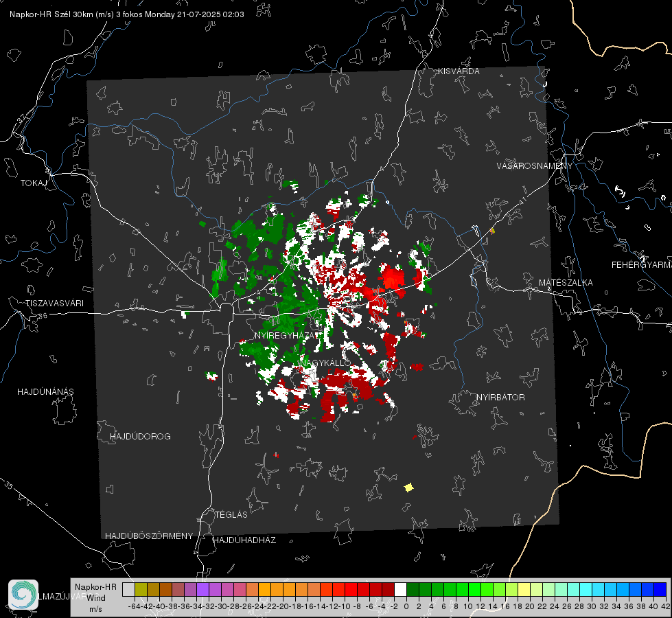Click the HAJDÚNÁNÁS city label
This screenshot has height=618, width=672.
pos(45,392)
